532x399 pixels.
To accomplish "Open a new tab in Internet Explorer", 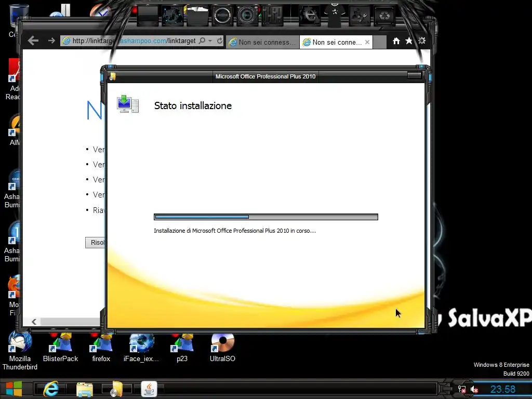I will point(380,42).
